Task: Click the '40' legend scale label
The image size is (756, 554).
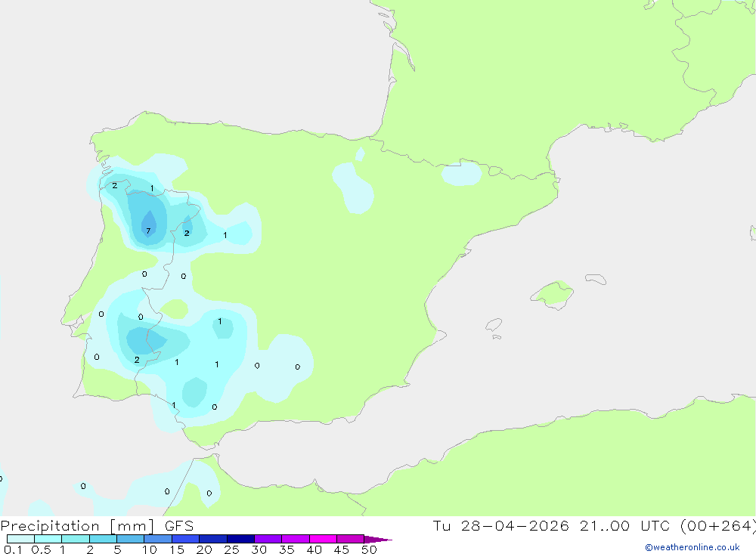Action: tap(314, 549)
